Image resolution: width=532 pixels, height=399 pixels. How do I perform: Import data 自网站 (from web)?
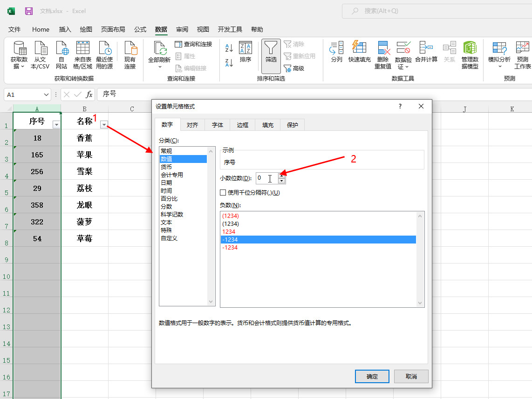click(x=61, y=55)
